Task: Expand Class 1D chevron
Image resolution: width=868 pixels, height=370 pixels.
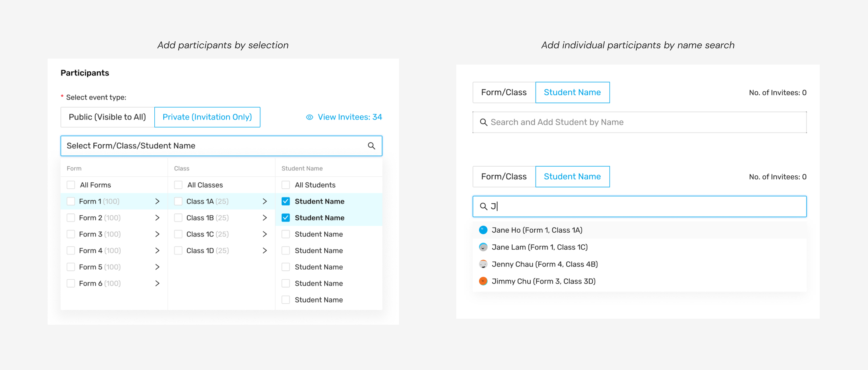Action: (264, 250)
